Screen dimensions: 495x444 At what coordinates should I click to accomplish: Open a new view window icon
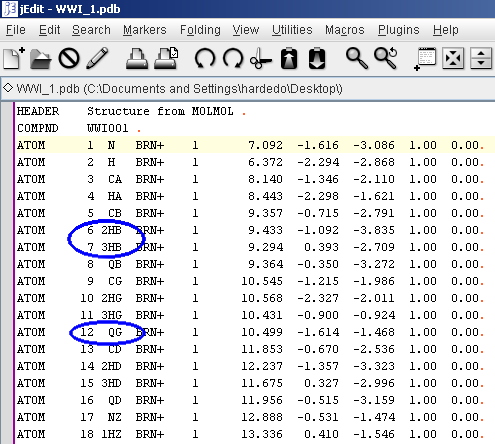tap(425, 59)
